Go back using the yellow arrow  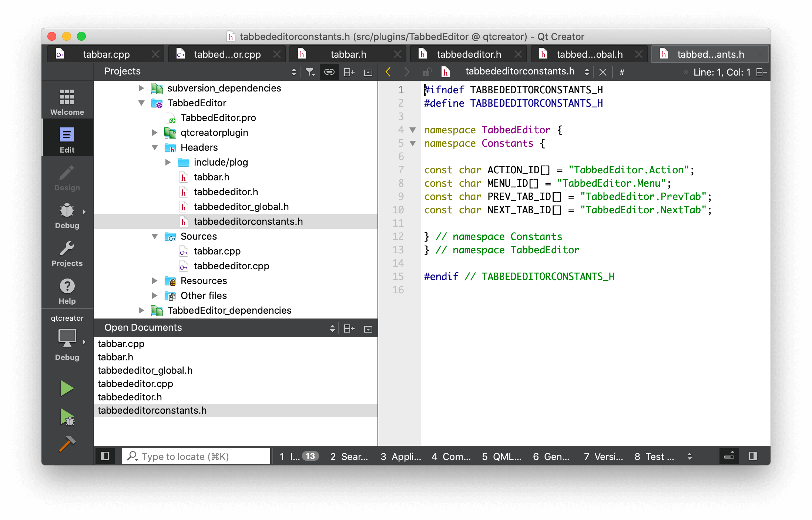point(388,72)
